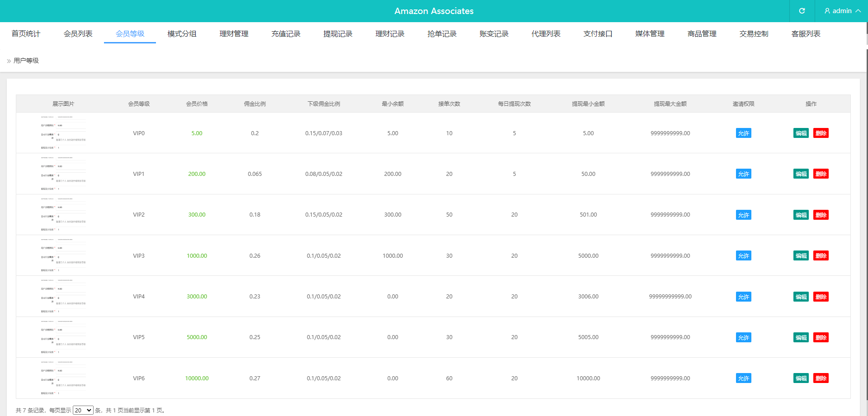The width and height of the screenshot is (868, 416).
Task: Select the 交易控制 tab
Action: tap(754, 34)
